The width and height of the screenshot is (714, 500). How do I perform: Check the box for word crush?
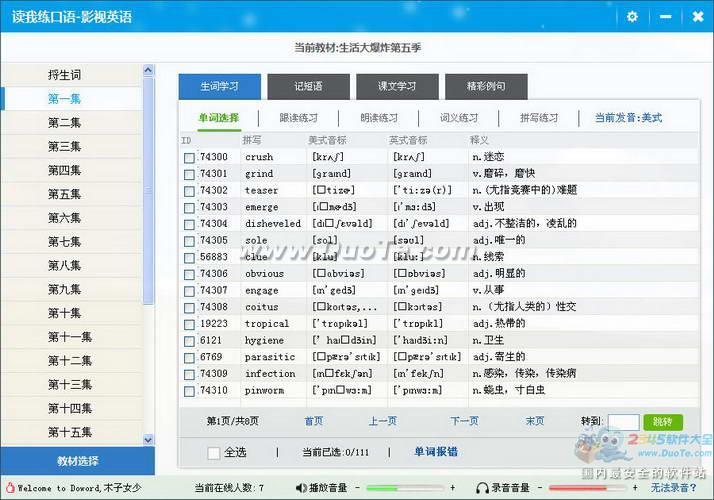coord(189,158)
